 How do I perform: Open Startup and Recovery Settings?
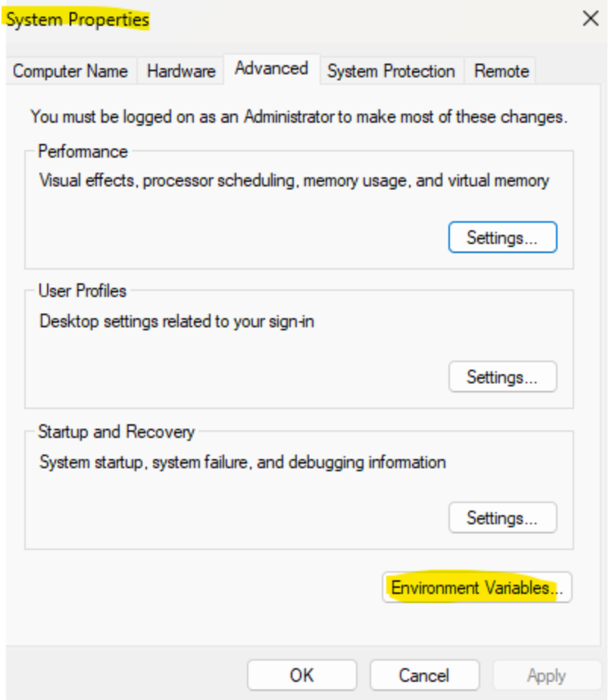pyautogui.click(x=502, y=518)
